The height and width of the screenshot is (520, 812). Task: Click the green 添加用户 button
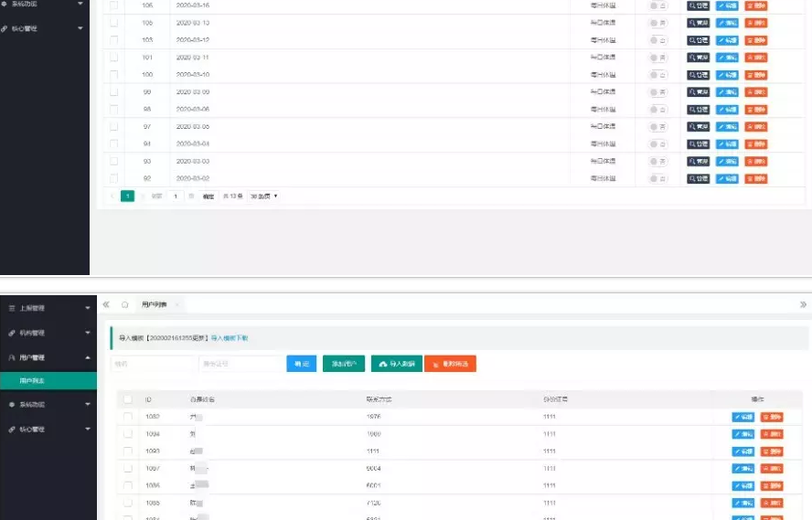(344, 364)
